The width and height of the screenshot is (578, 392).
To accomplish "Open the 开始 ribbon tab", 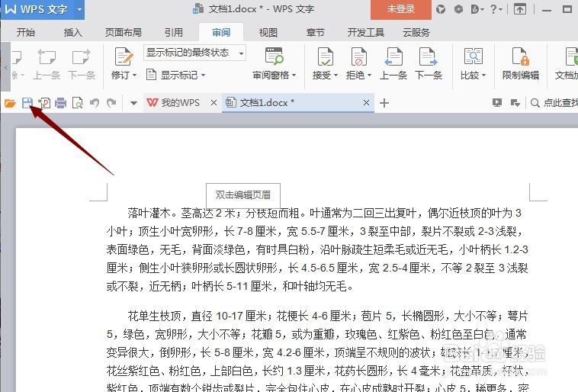I will pos(26,33).
